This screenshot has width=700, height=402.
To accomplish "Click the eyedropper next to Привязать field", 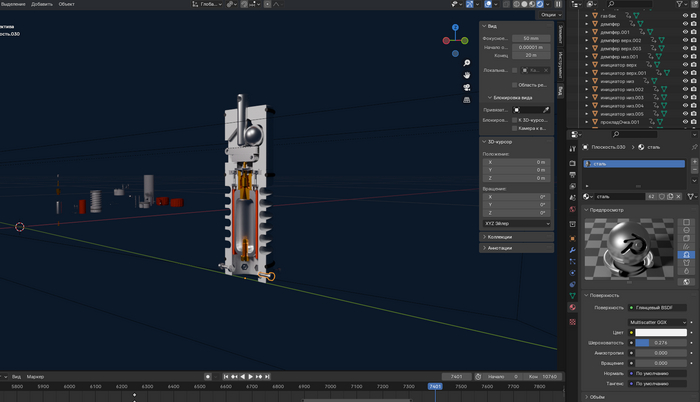I will tap(546, 110).
